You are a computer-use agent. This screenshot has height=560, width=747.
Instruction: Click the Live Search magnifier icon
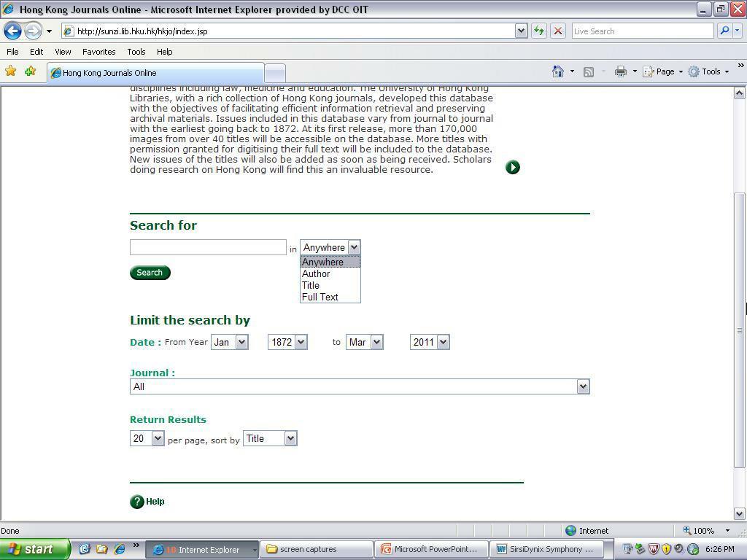(x=724, y=31)
